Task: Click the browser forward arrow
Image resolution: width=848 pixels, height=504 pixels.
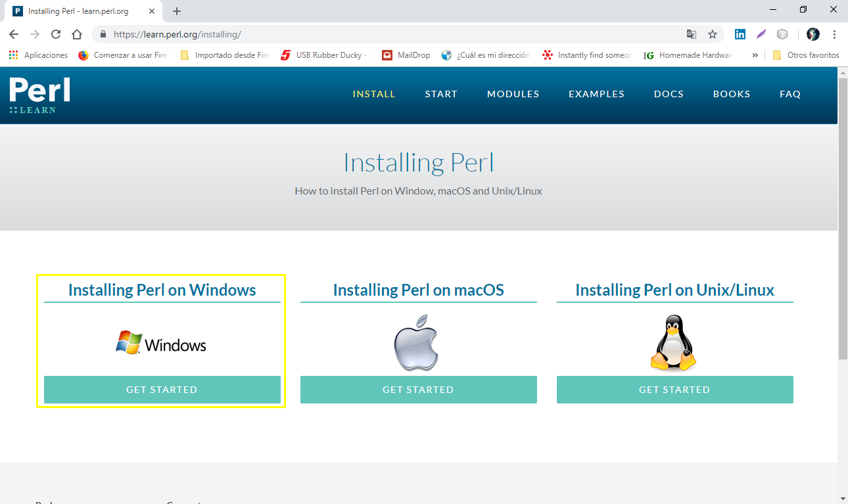Action: coord(35,34)
